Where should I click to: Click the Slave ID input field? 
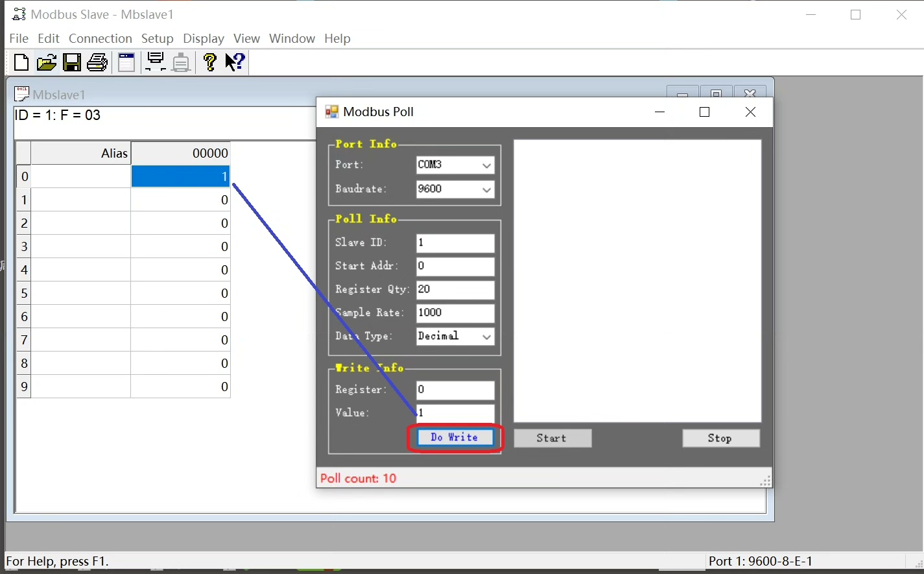coord(455,243)
